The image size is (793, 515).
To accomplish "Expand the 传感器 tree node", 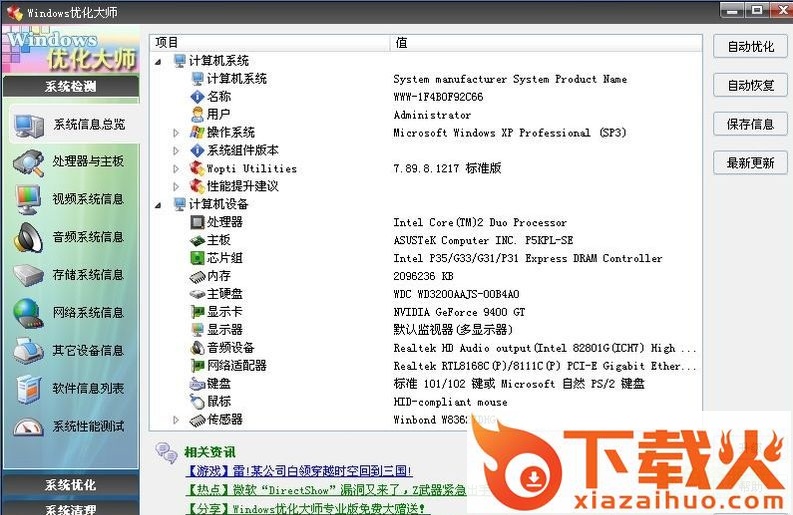I will pos(176,420).
